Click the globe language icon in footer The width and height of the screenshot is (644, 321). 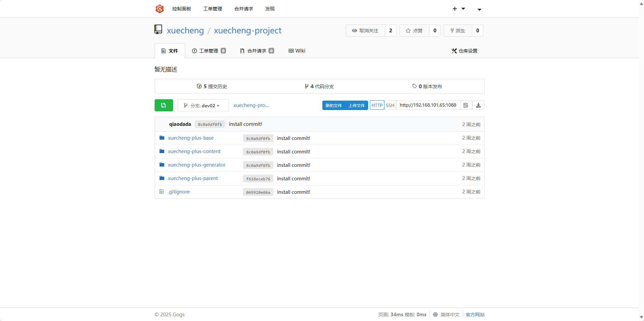(435, 315)
